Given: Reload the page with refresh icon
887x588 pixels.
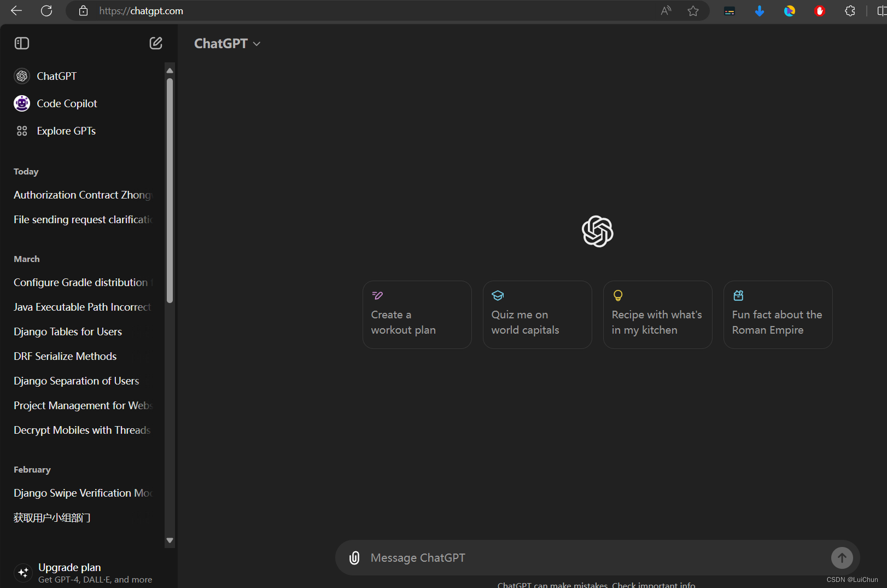Looking at the screenshot, I should pyautogui.click(x=46, y=10).
